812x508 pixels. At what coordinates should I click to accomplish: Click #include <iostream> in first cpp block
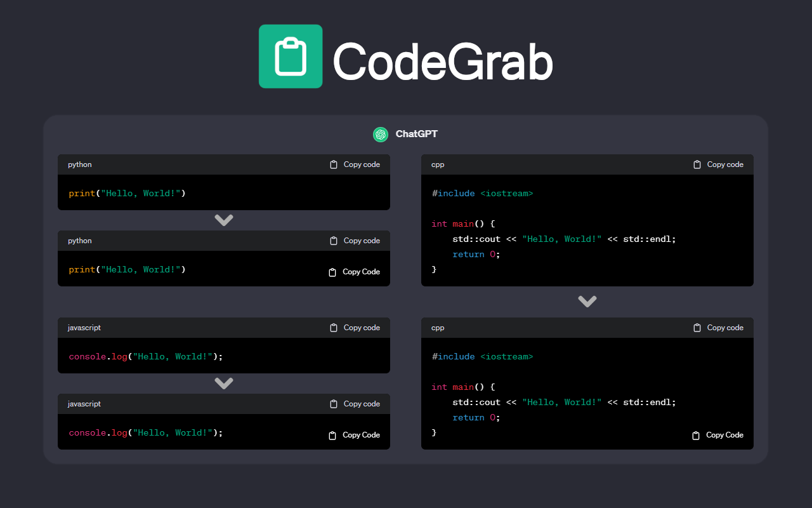(x=483, y=193)
